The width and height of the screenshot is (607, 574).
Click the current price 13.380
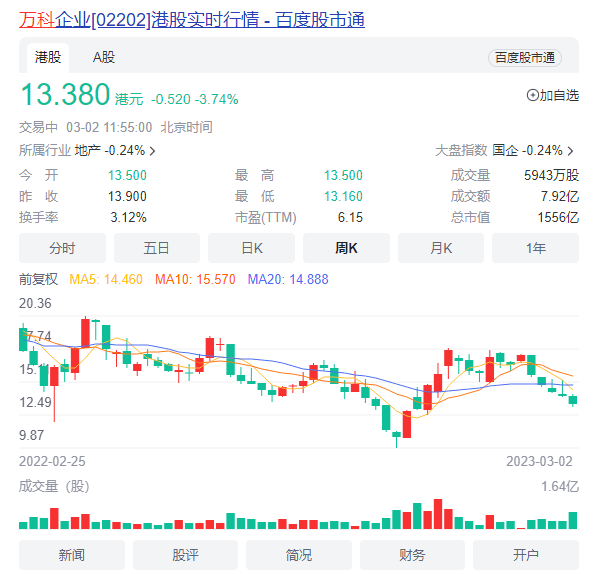tap(65, 94)
